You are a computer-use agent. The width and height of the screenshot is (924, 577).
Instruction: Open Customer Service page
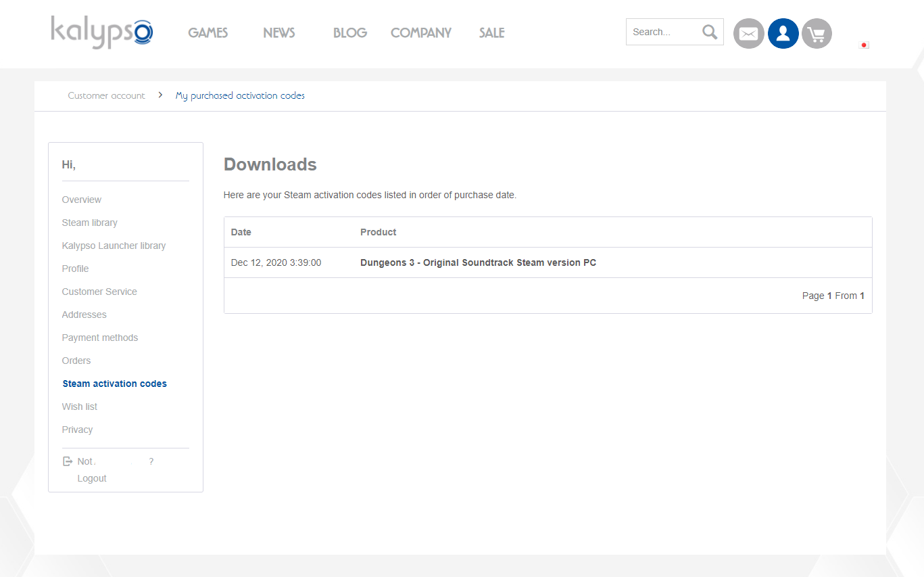pos(99,292)
